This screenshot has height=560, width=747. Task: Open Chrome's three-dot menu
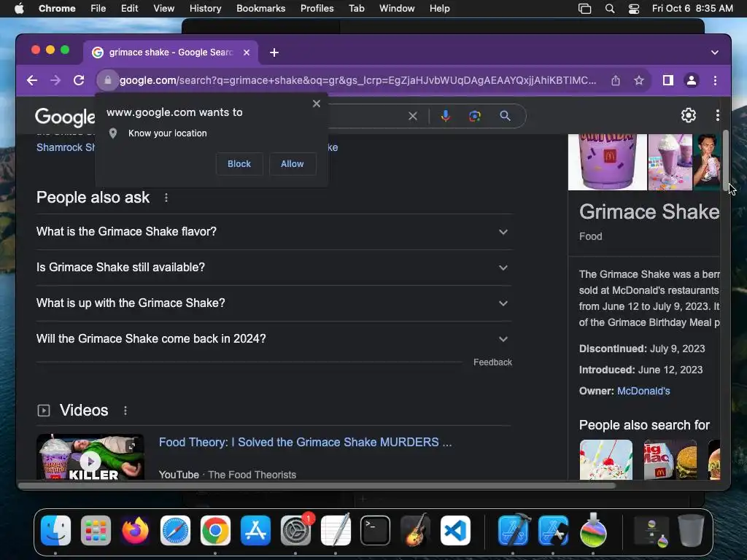coord(715,80)
